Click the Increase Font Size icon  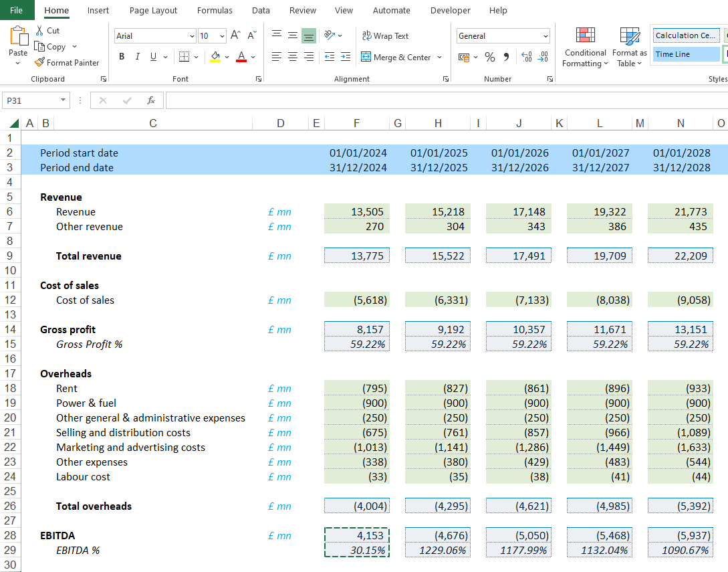pyautogui.click(x=235, y=35)
